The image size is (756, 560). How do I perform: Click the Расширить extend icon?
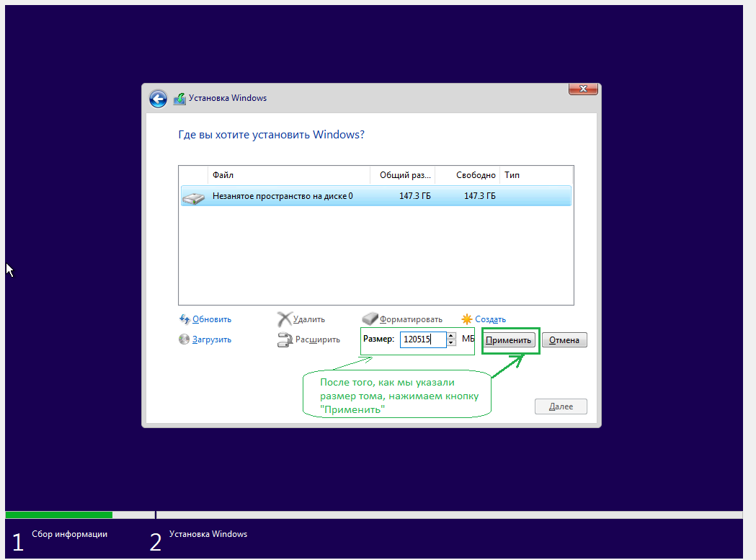[x=285, y=339]
